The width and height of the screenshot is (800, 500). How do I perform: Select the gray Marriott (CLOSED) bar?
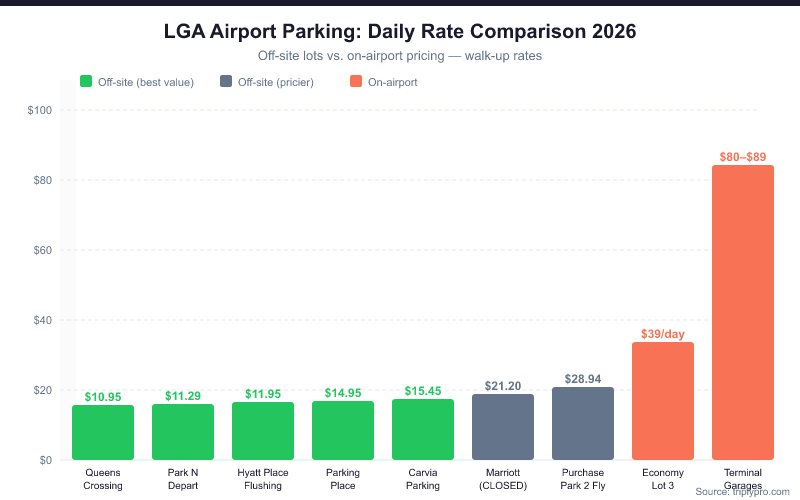pos(503,427)
